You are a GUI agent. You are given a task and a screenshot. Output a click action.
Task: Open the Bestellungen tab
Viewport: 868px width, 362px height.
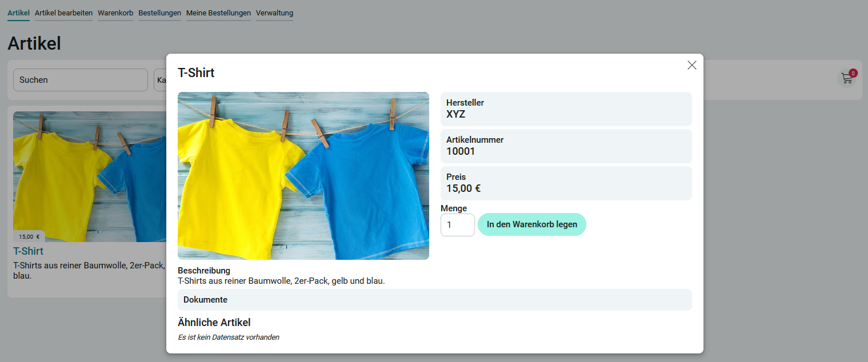coord(159,13)
